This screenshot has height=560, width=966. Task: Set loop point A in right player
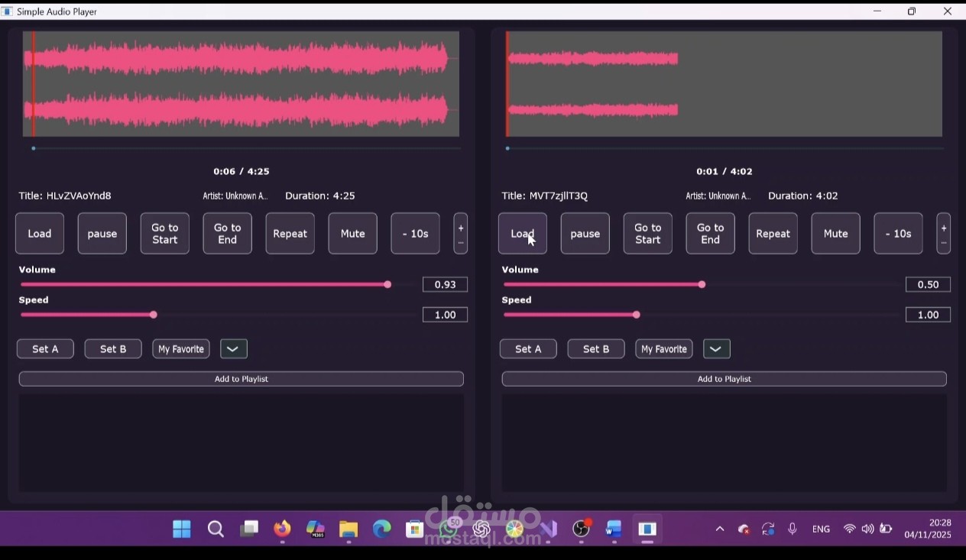(528, 349)
